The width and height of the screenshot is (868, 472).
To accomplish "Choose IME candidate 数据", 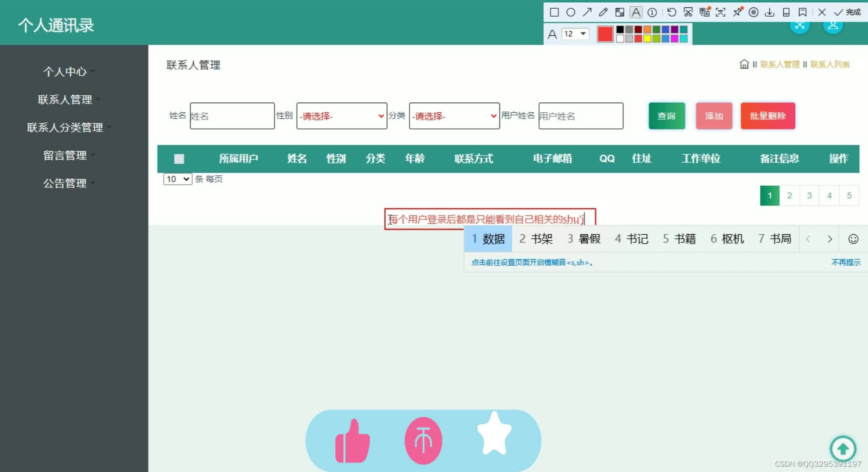I will (488, 239).
